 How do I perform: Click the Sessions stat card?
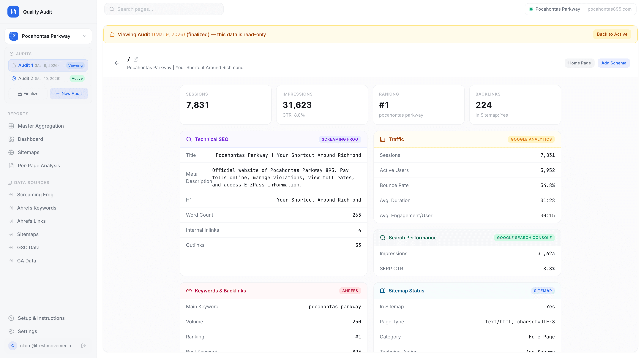click(225, 105)
